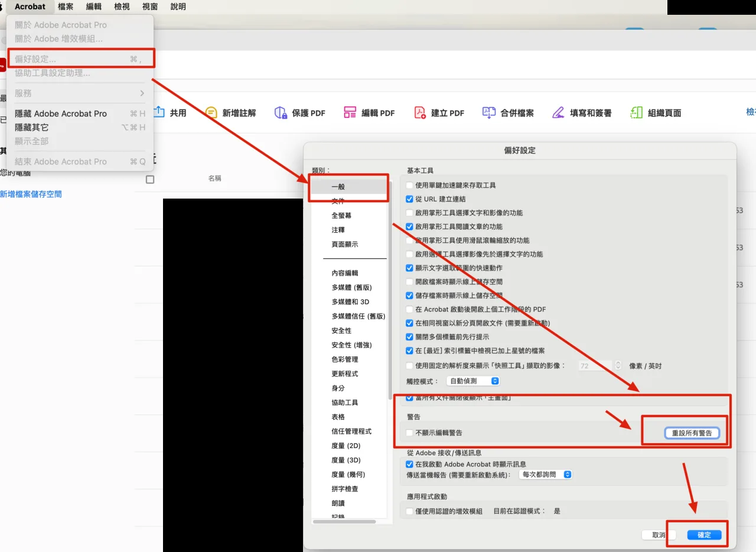Enable 使用單鍵加速鍵來存取工具 checkbox
The height and width of the screenshot is (552, 756).
[410, 185]
